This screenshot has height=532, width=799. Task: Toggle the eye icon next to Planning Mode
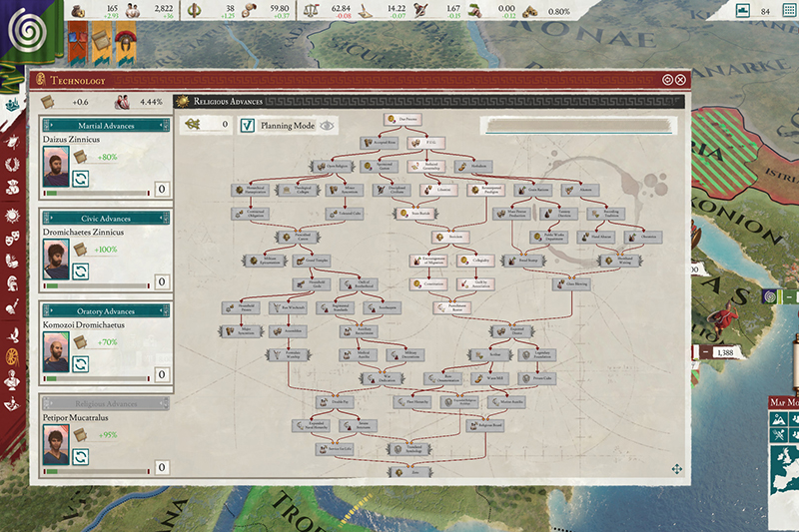[327, 125]
